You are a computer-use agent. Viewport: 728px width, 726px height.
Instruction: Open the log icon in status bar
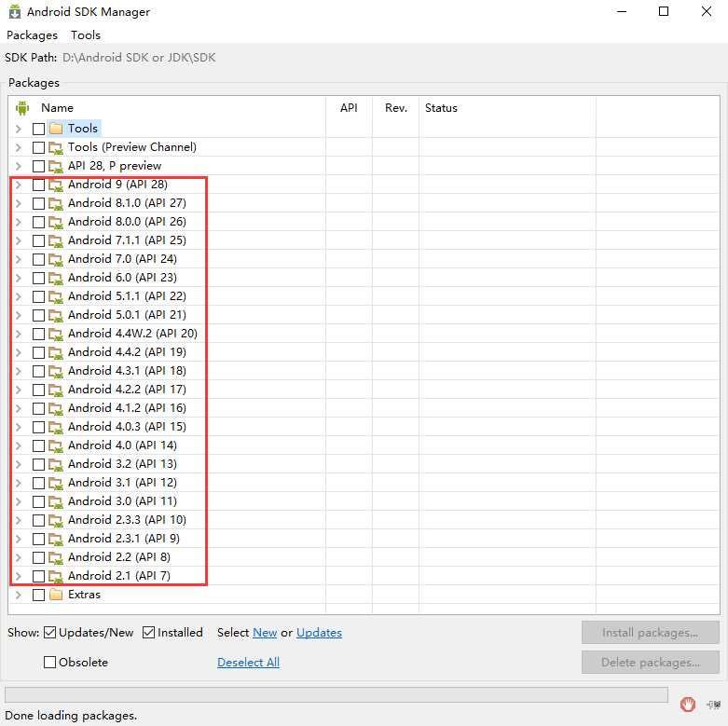pos(714,705)
